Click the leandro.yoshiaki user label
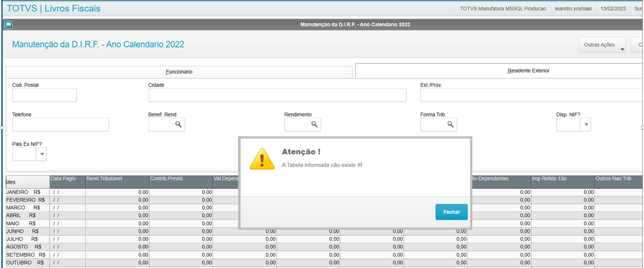The width and height of the screenshot is (644, 268). tap(573, 8)
